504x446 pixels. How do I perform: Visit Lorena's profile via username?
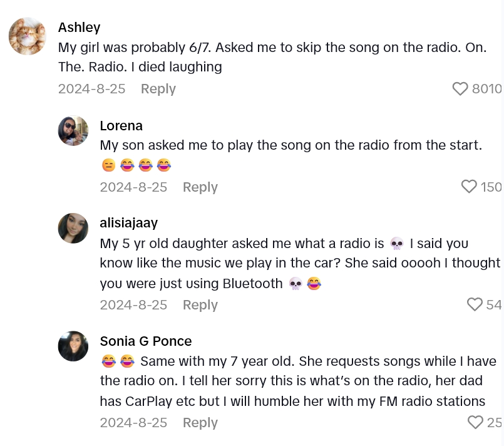[121, 125]
